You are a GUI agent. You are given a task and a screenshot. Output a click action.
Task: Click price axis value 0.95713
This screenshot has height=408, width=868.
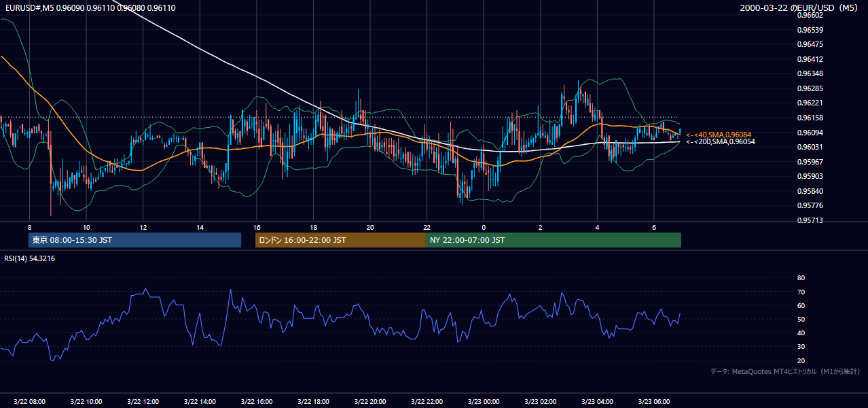[810, 220]
